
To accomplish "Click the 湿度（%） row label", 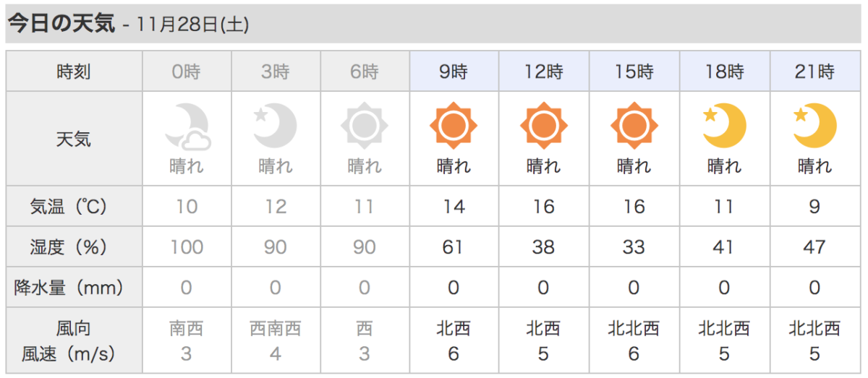I will 74,247.
